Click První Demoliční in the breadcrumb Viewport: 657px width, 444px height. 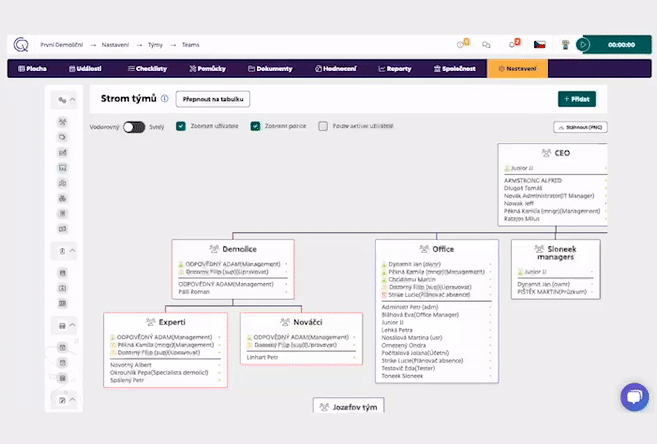click(x=62, y=45)
